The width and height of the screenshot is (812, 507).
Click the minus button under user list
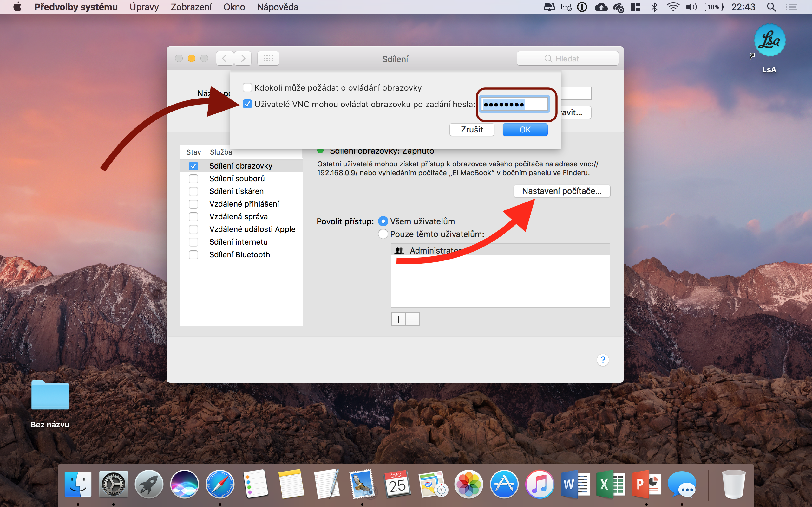coord(413,319)
